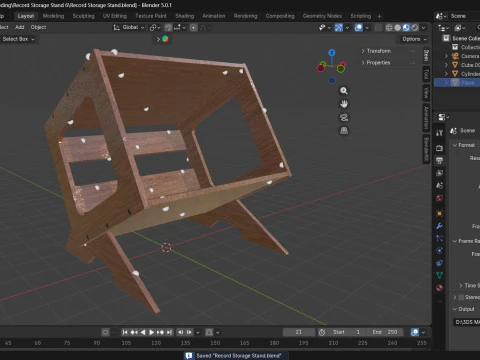The height and width of the screenshot is (360, 480).
Task: Open the Item tab in viewport sidebar
Action: coord(426,56)
